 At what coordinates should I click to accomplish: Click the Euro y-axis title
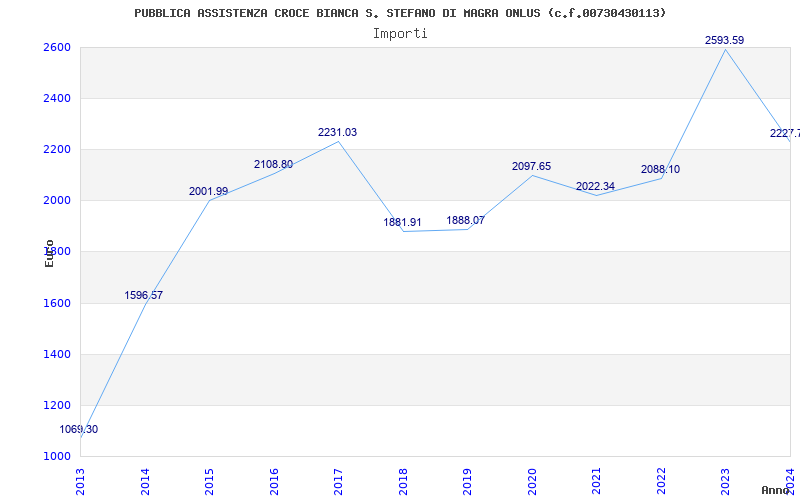click(49, 254)
